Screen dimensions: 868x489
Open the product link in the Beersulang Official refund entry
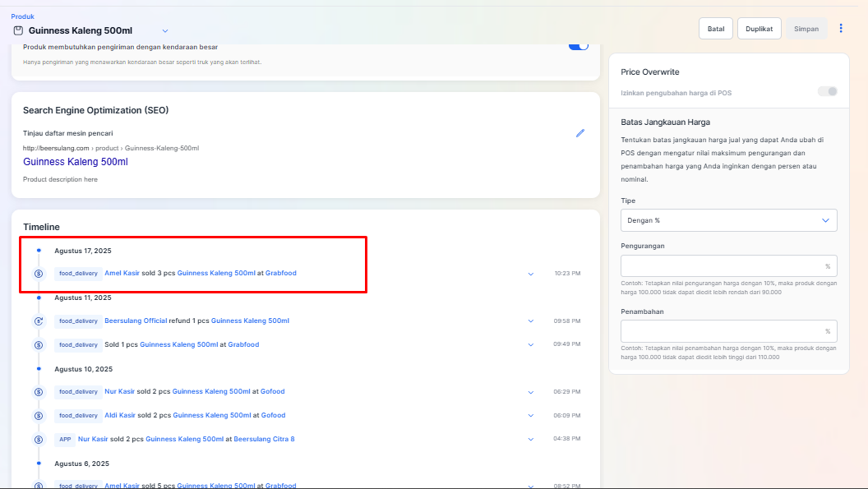point(250,321)
